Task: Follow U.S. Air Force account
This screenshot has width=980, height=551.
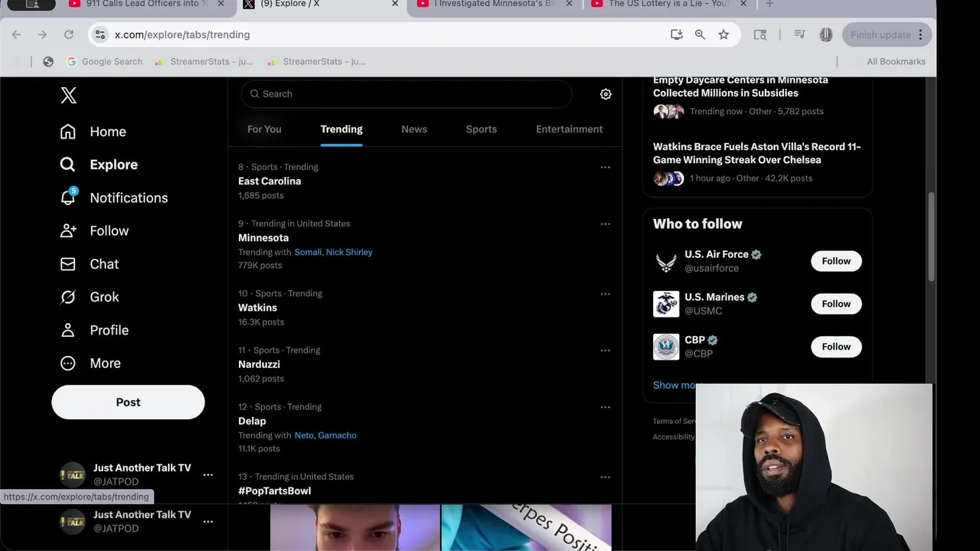Action: [836, 261]
